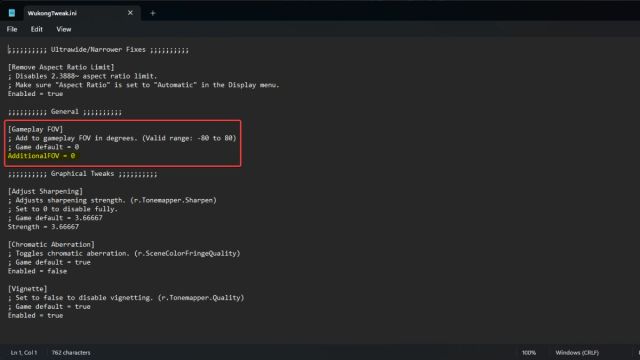This screenshot has height=360, width=640.
Task: Click the 'Set to 0 to disable fully' comment
Action: 63,209
